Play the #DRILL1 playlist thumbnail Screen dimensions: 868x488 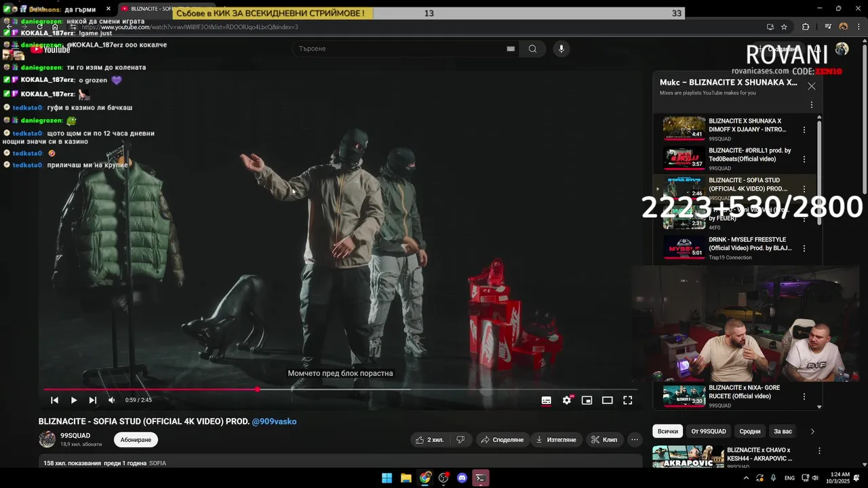(684, 158)
